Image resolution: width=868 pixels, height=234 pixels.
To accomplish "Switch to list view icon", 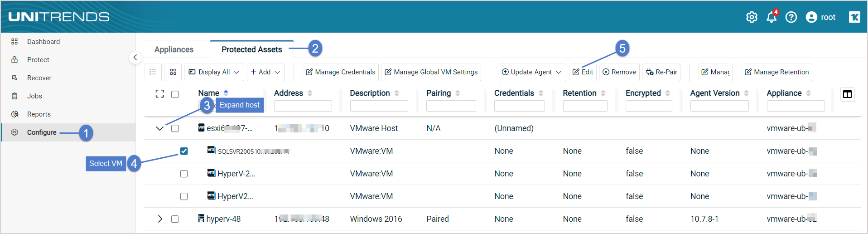I will [x=153, y=72].
